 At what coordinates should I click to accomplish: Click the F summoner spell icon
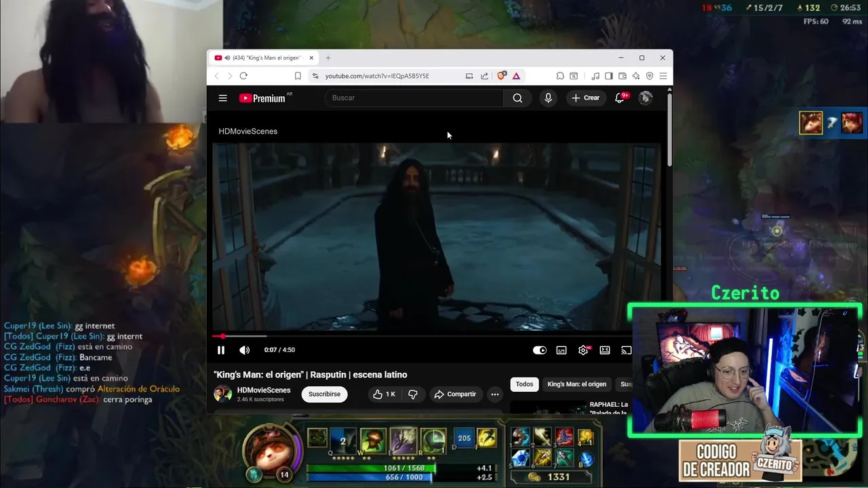[x=486, y=438]
